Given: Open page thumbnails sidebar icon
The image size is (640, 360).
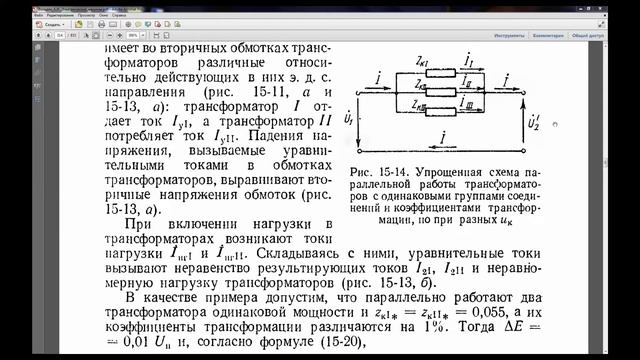Looking at the screenshot, I should (38, 47).
